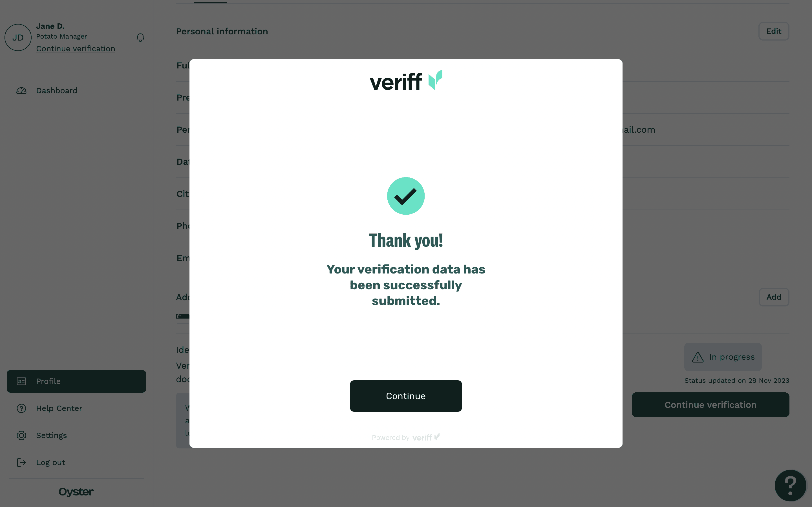
Task: Click the JD avatar circle
Action: click(x=18, y=37)
